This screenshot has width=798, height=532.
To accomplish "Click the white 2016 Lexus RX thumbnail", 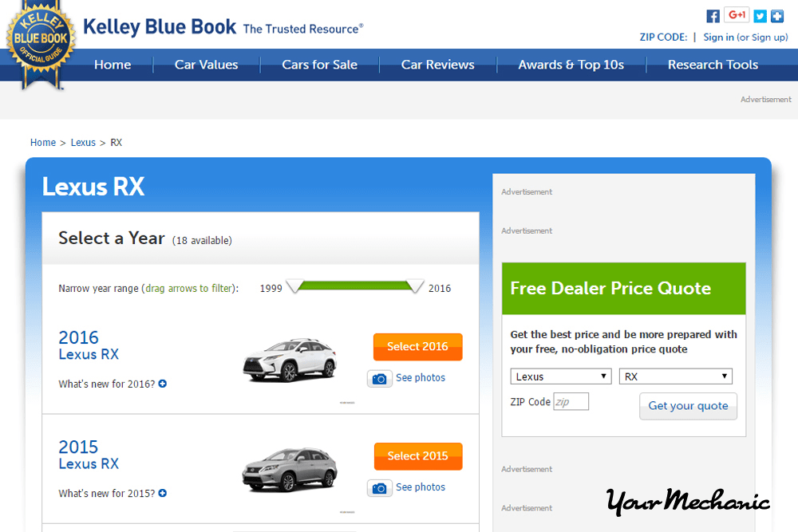I will 290,360.
